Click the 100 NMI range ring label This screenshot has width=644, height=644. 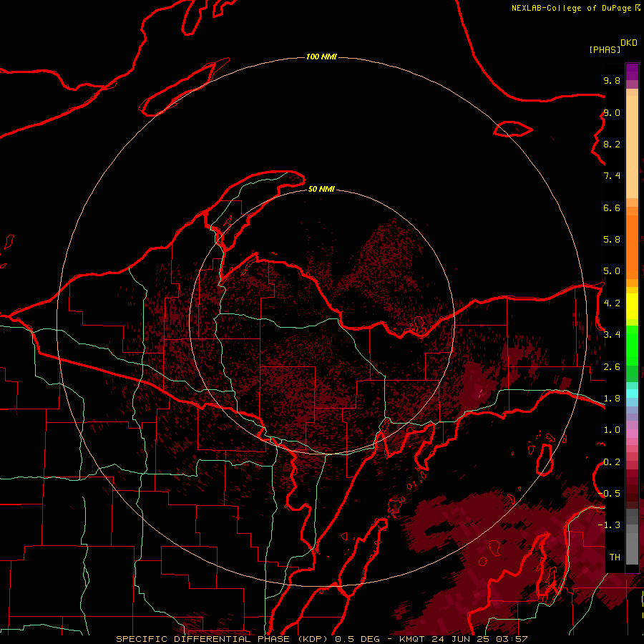(x=321, y=57)
